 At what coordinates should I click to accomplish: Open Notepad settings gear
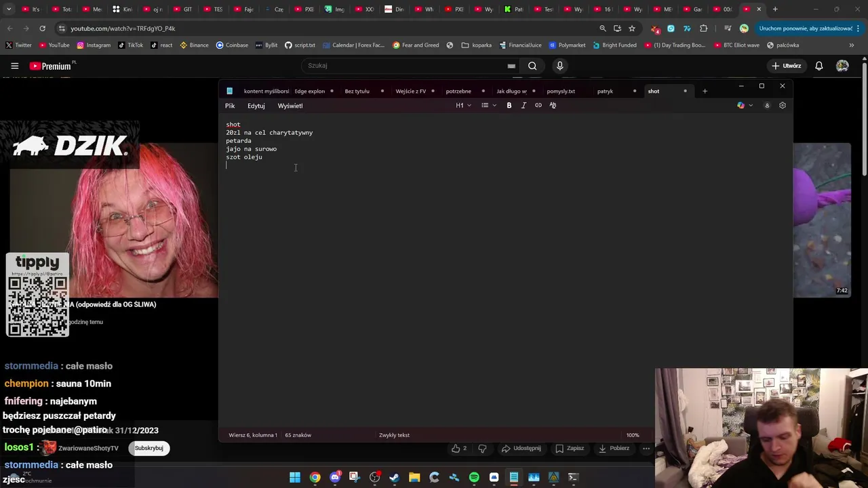pyautogui.click(x=783, y=105)
